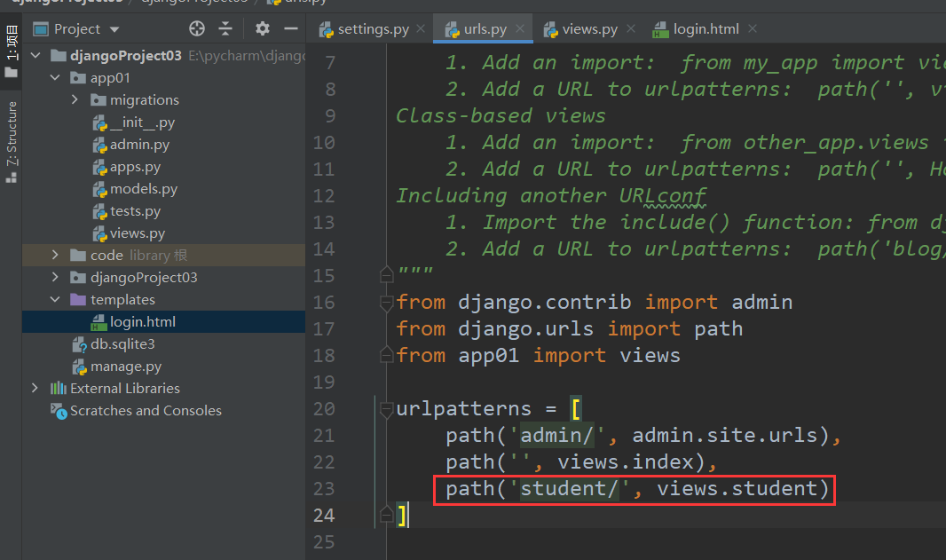Select db.sqlite3 file in tree

tap(122, 344)
